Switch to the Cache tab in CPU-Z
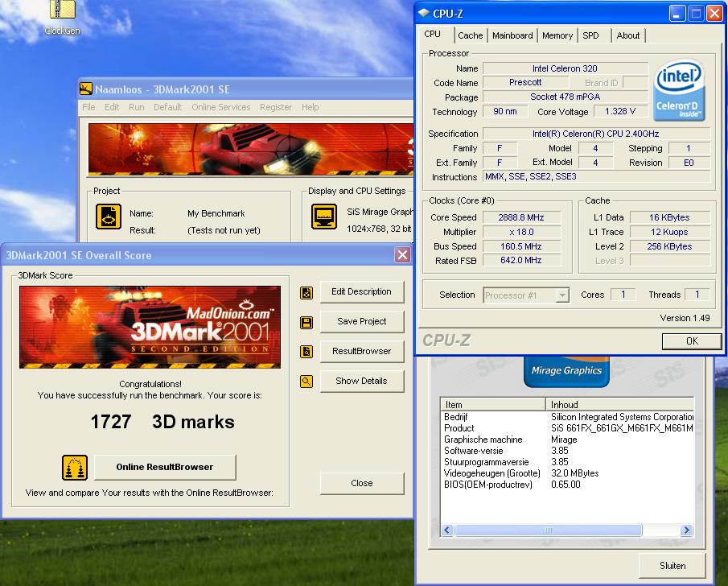Viewport: 728px width, 586px height. click(471, 35)
